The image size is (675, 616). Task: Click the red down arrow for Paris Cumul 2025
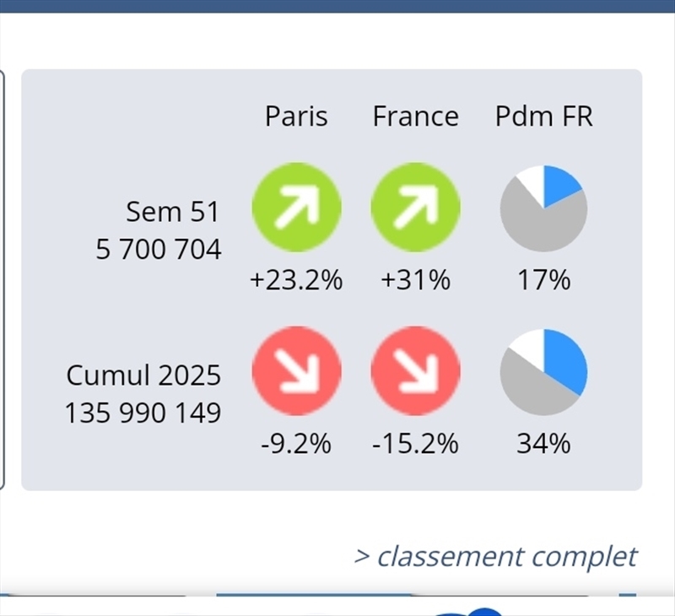296,371
